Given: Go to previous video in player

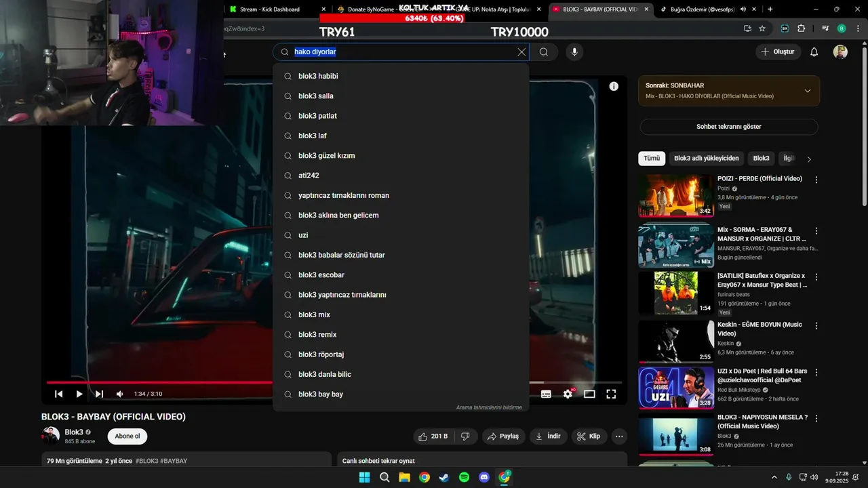Looking at the screenshot, I should pyautogui.click(x=59, y=394).
